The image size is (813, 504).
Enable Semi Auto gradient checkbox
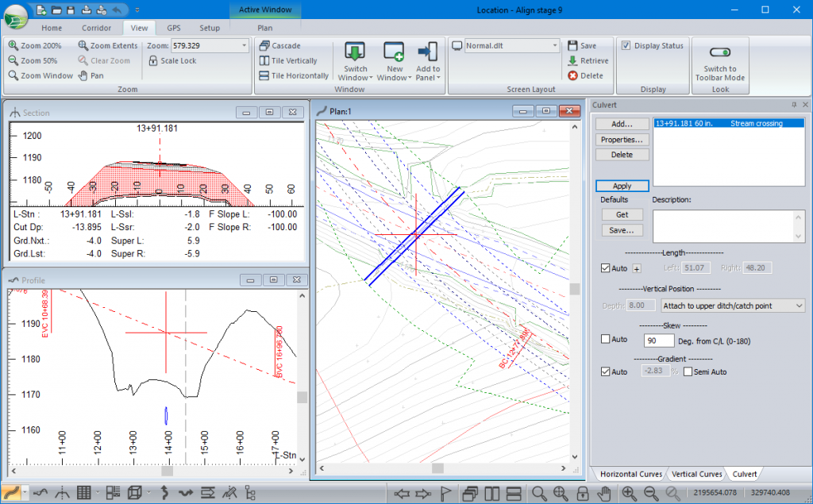click(x=688, y=371)
